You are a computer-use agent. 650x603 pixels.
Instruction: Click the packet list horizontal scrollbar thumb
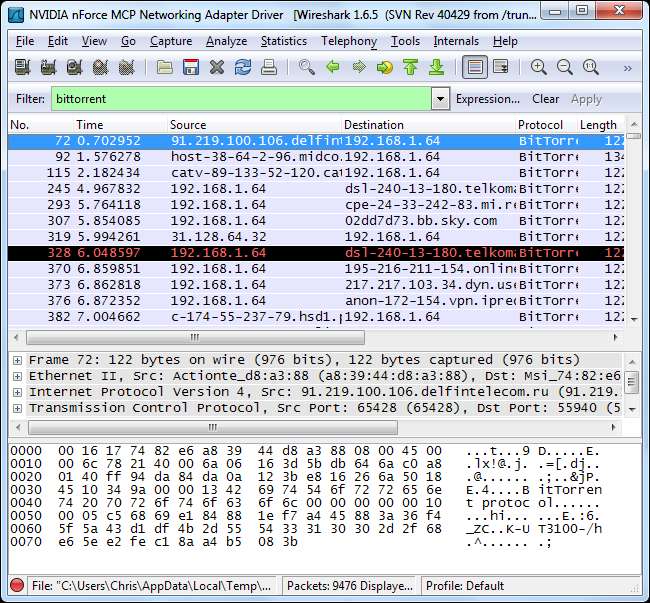coord(195,337)
